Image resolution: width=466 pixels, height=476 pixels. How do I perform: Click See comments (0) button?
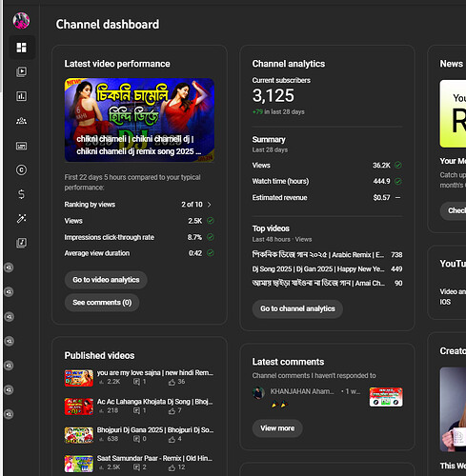102,303
